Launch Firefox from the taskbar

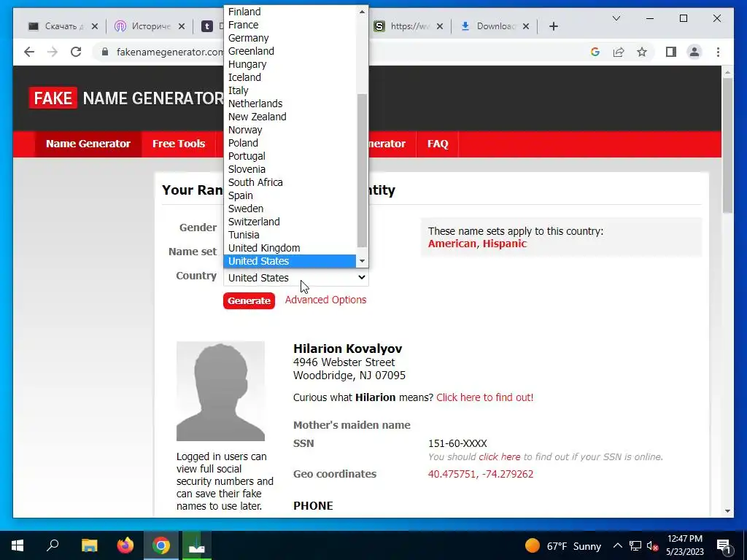pyautogui.click(x=125, y=545)
